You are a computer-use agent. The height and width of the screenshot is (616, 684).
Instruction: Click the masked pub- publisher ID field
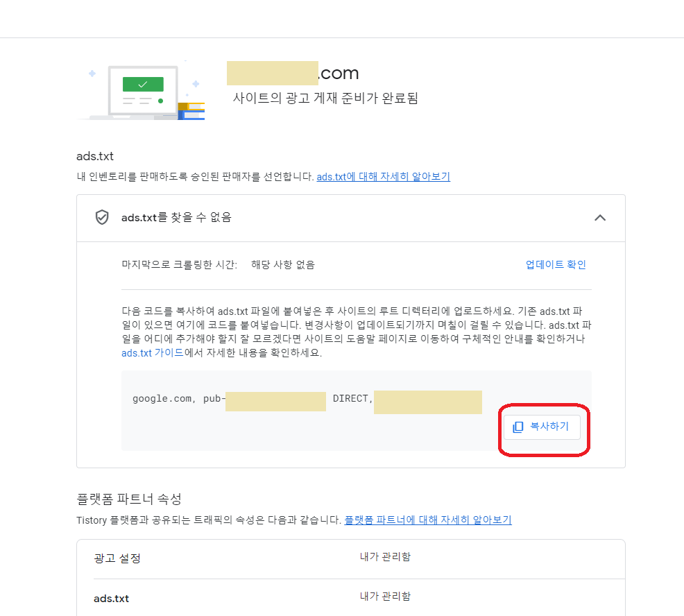pyautogui.click(x=275, y=401)
